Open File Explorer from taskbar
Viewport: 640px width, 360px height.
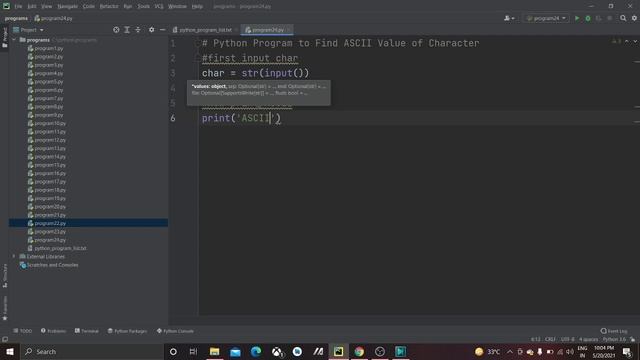tap(214, 351)
